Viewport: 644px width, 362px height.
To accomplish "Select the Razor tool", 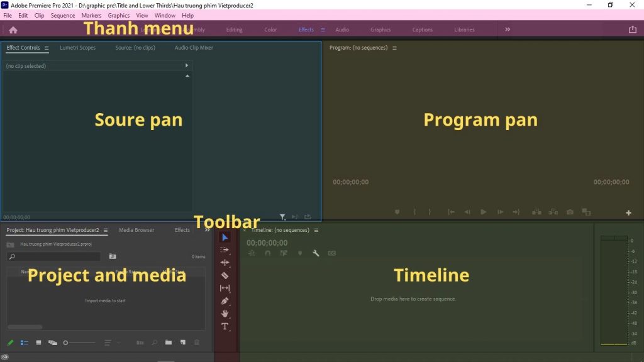I will (x=225, y=275).
